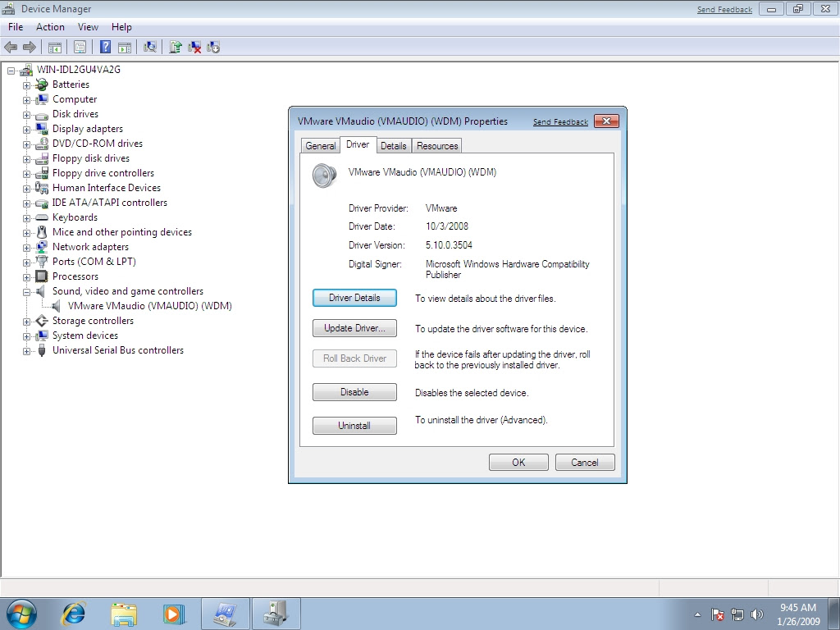Click the Driver Details button
Viewport: 840px width, 630px height.
354,298
